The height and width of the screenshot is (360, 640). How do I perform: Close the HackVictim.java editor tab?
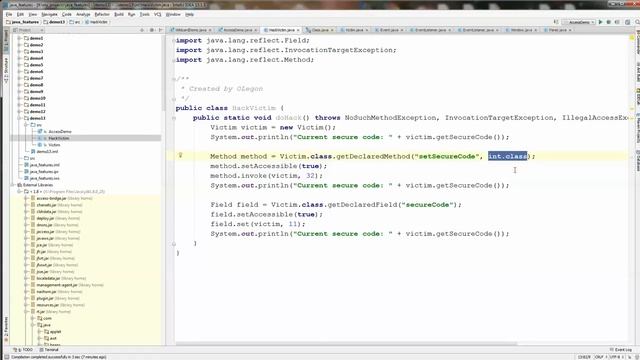click(x=298, y=30)
